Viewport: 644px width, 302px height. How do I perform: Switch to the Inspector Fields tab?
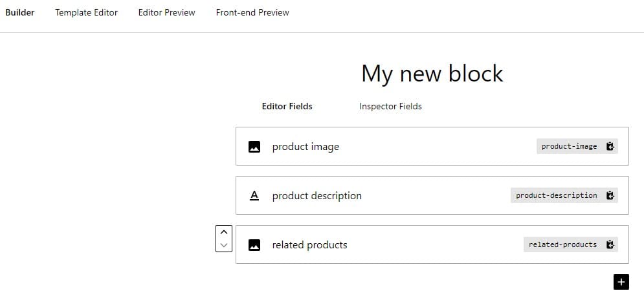390,106
